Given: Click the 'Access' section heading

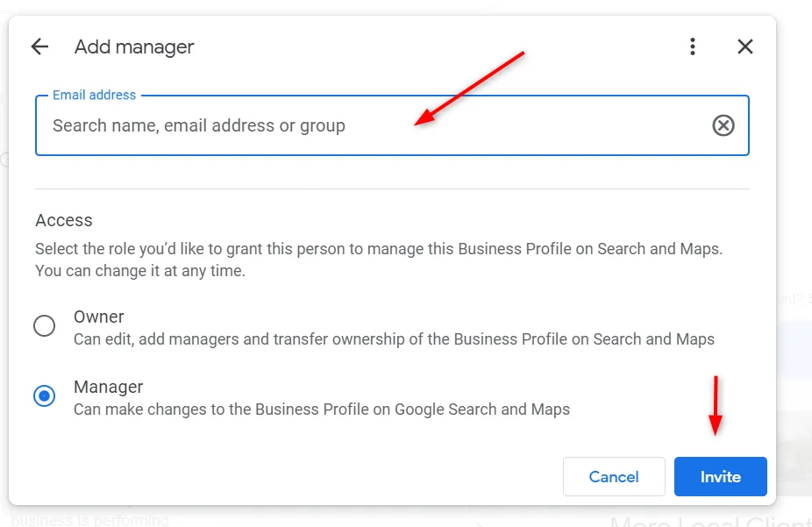Looking at the screenshot, I should 64,220.
